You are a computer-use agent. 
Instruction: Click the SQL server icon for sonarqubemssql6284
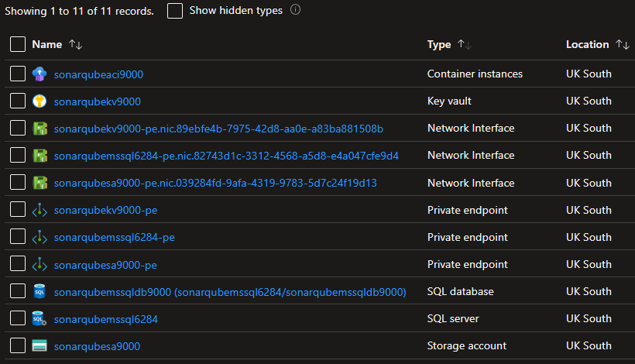point(39,318)
